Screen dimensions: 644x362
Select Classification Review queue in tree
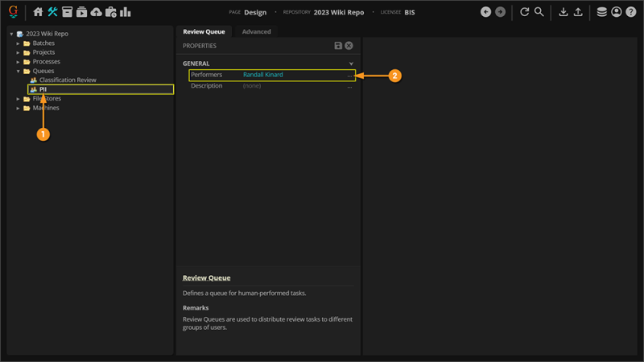68,80
